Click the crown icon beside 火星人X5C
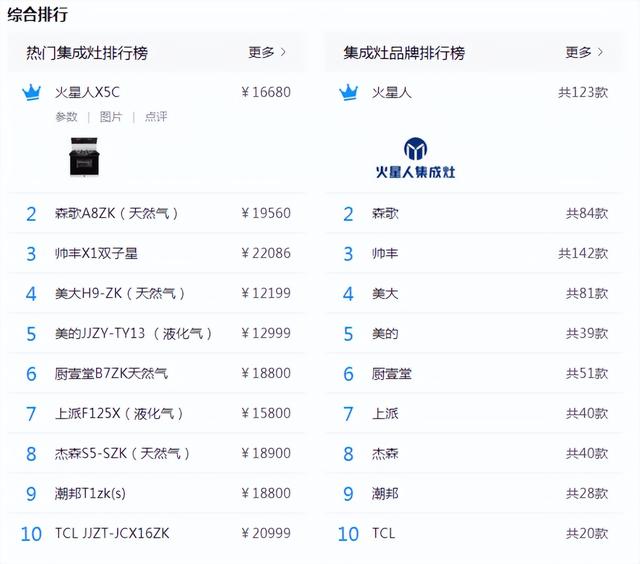This screenshot has width=640, height=564. pos(31,93)
